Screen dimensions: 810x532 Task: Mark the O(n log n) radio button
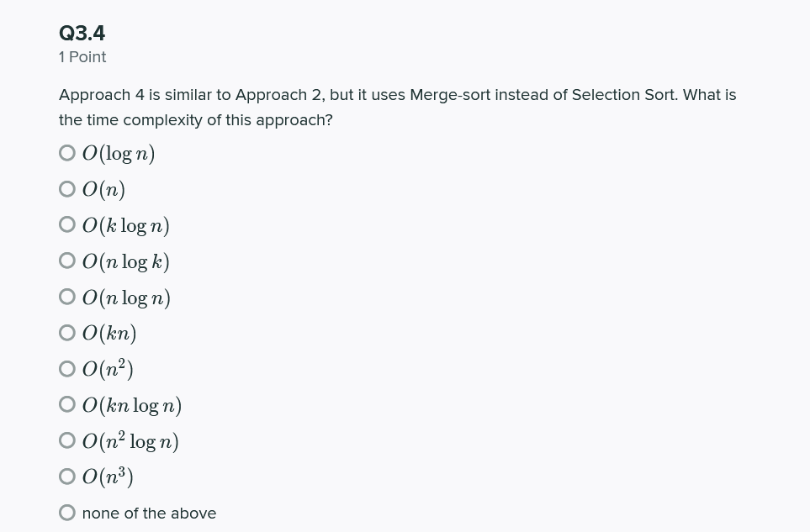[x=67, y=298]
